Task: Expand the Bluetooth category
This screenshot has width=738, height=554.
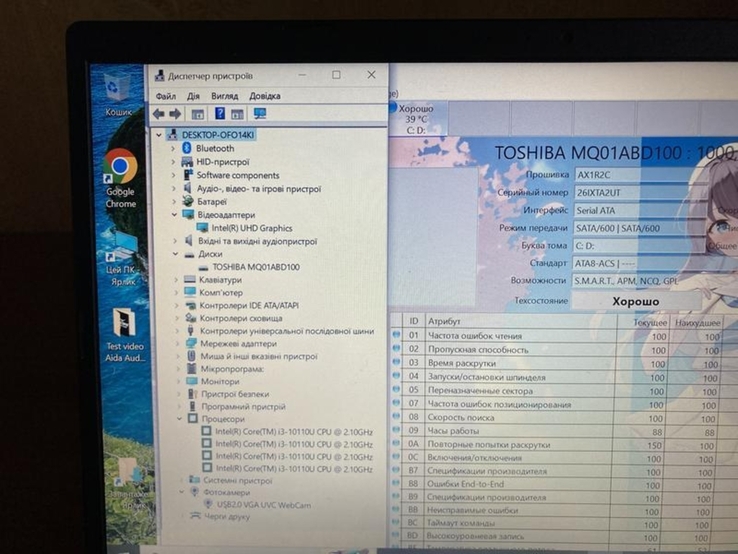Action: [x=173, y=148]
